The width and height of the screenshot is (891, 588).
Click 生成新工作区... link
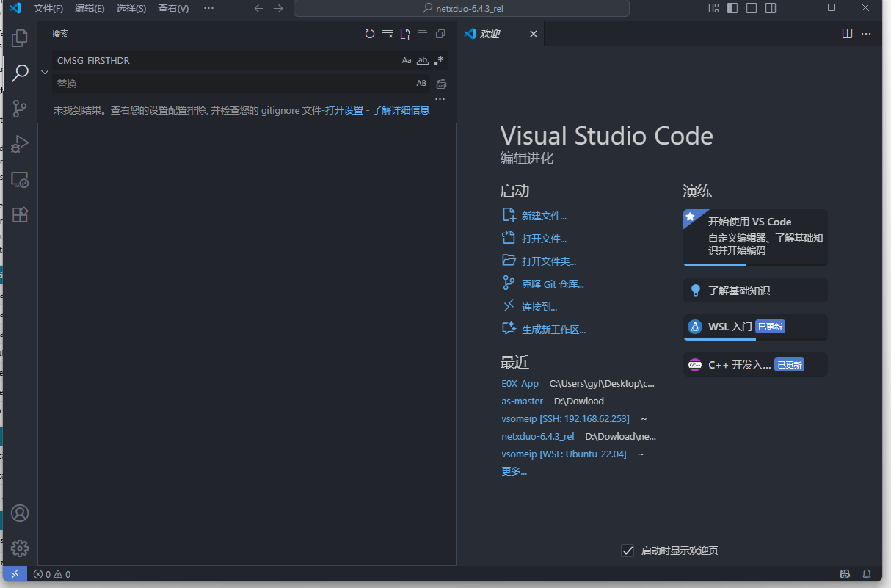point(553,330)
